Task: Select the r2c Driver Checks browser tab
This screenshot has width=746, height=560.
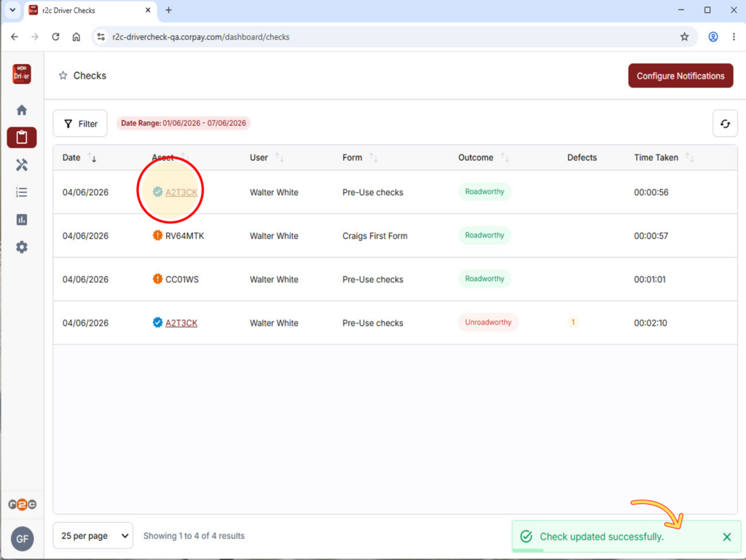Action: tap(90, 10)
